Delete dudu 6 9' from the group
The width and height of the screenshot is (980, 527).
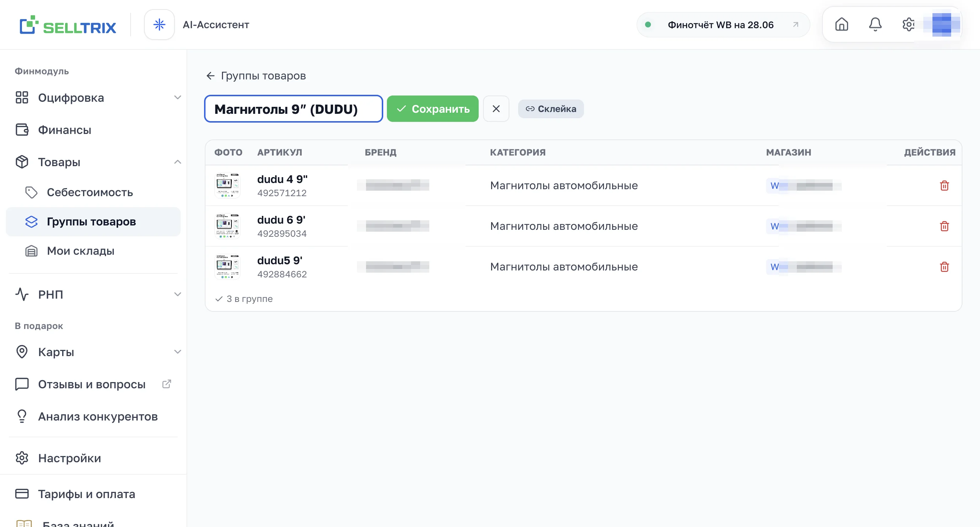tap(944, 226)
